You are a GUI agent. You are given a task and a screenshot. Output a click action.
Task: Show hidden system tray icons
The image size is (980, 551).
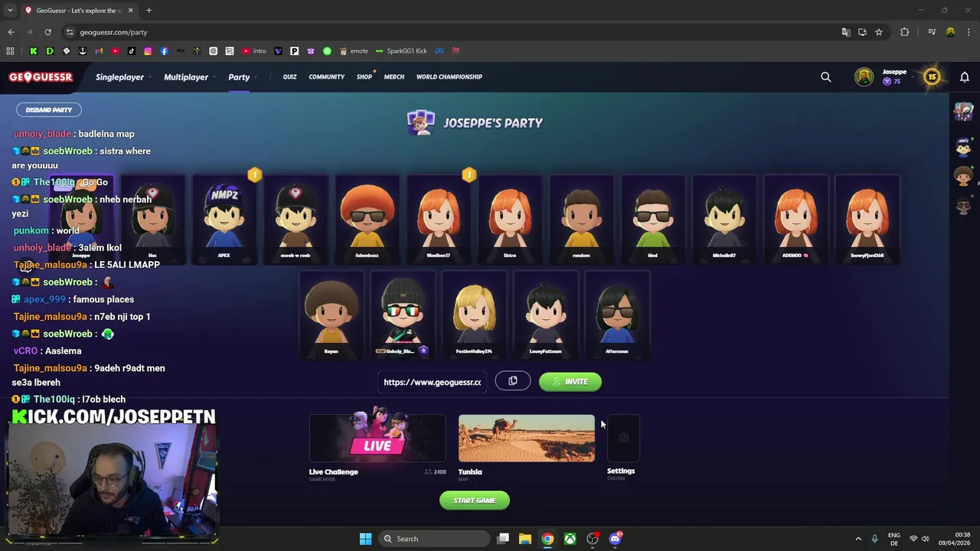(x=858, y=539)
